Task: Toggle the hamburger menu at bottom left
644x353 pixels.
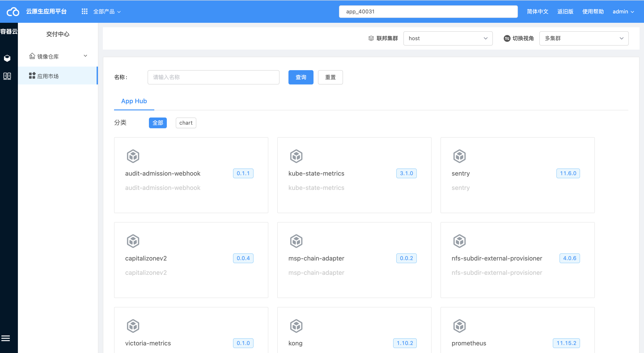Action: pos(6,338)
